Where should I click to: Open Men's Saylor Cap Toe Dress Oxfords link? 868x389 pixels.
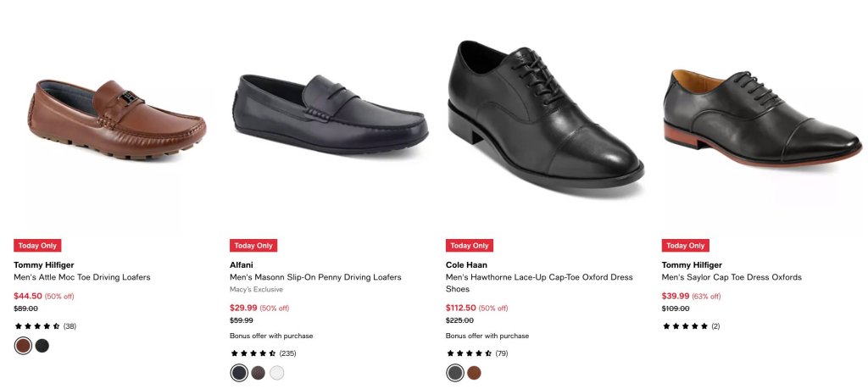[x=732, y=277]
